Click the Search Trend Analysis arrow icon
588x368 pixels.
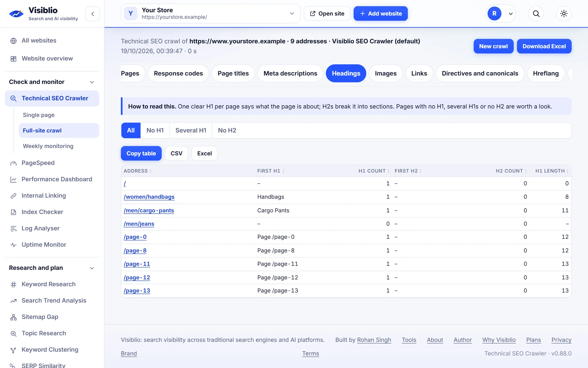coord(13,301)
